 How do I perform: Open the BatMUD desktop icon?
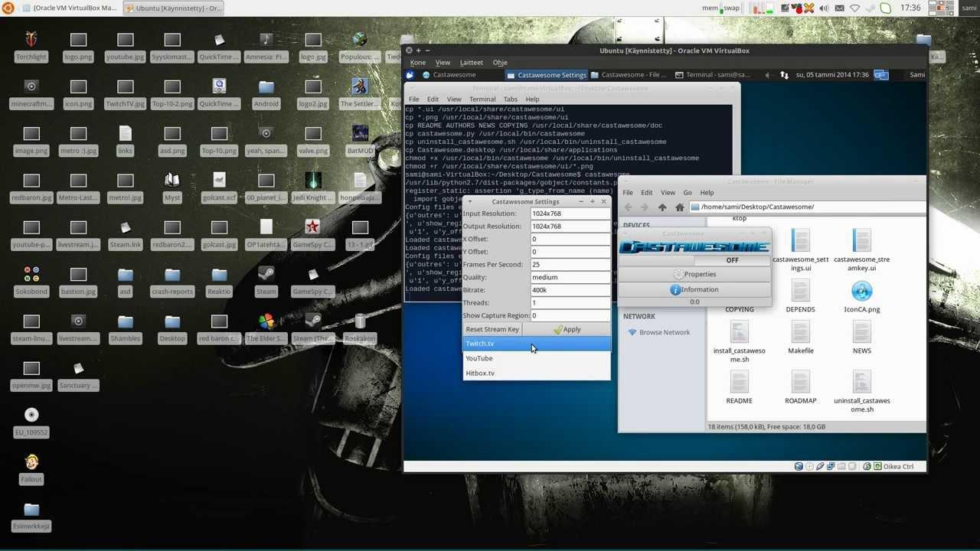[360, 134]
